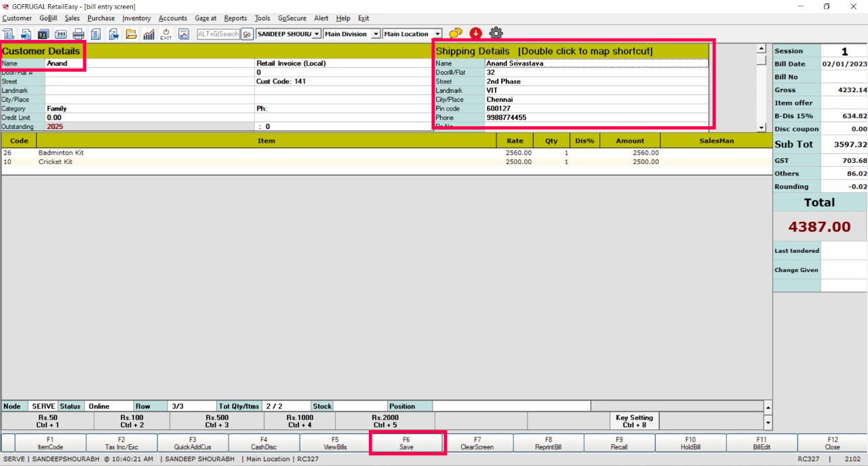
Task: Click the Last tendered field
Action: (844, 251)
